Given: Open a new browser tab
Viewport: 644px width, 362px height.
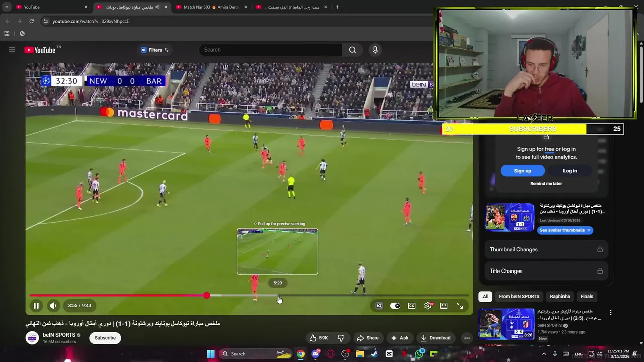Looking at the screenshot, I should 337,7.
